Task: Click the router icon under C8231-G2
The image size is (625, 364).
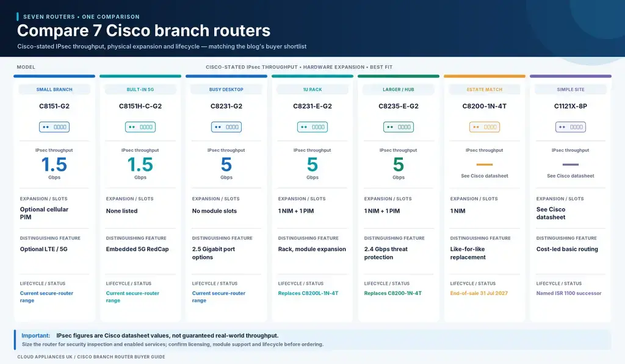Action: click(226, 127)
